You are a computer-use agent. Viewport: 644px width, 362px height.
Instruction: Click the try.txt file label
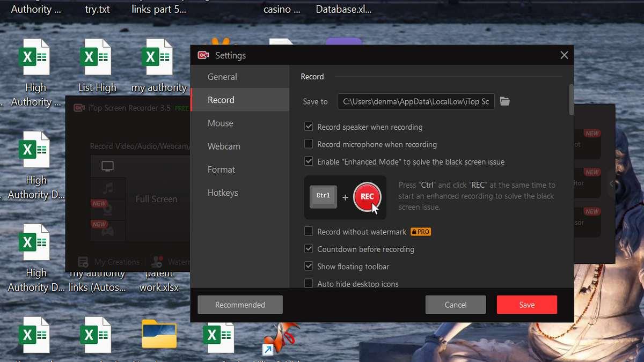[x=98, y=9]
